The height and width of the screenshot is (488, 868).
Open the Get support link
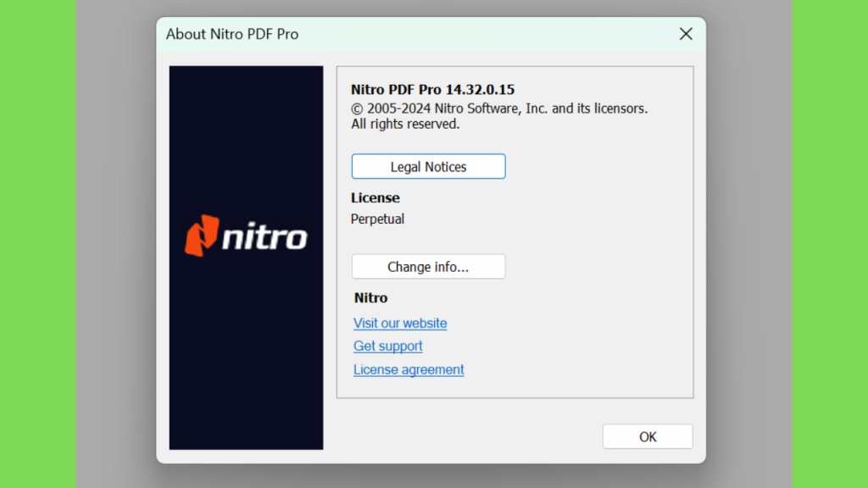point(387,347)
